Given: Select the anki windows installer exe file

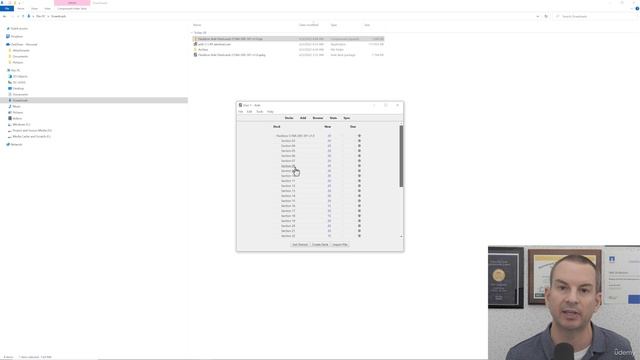Looking at the screenshot, I should coord(214,44).
